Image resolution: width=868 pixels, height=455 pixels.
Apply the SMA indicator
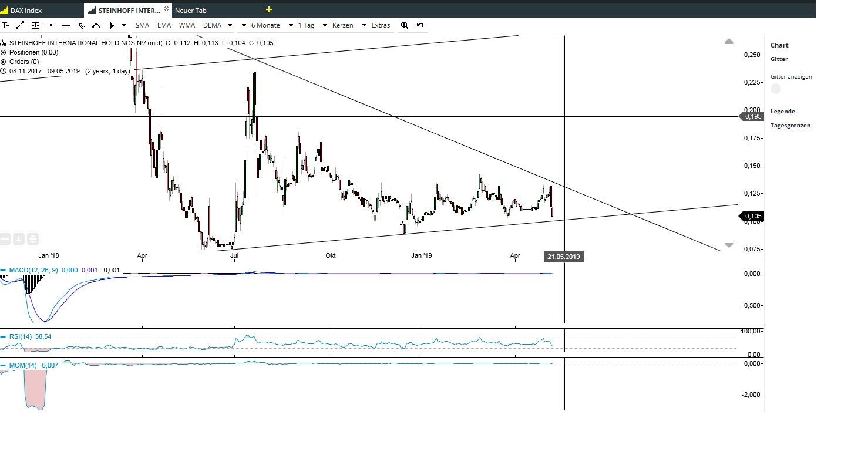pyautogui.click(x=142, y=25)
